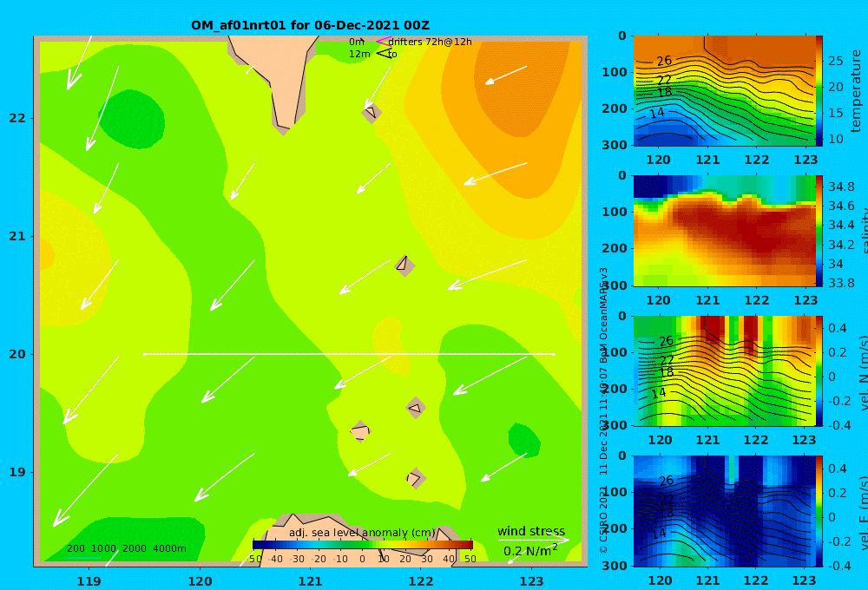Click the magenta 0m drifter arrow legend icon

384,42
